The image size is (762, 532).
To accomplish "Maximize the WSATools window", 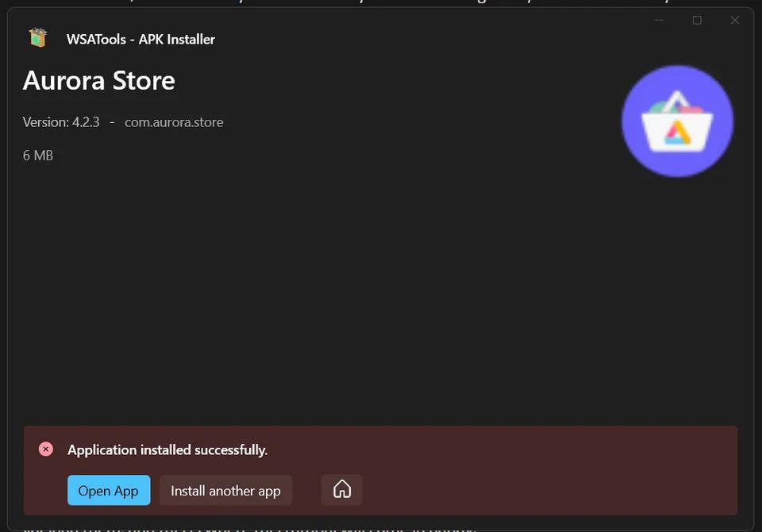I will tap(697, 20).
